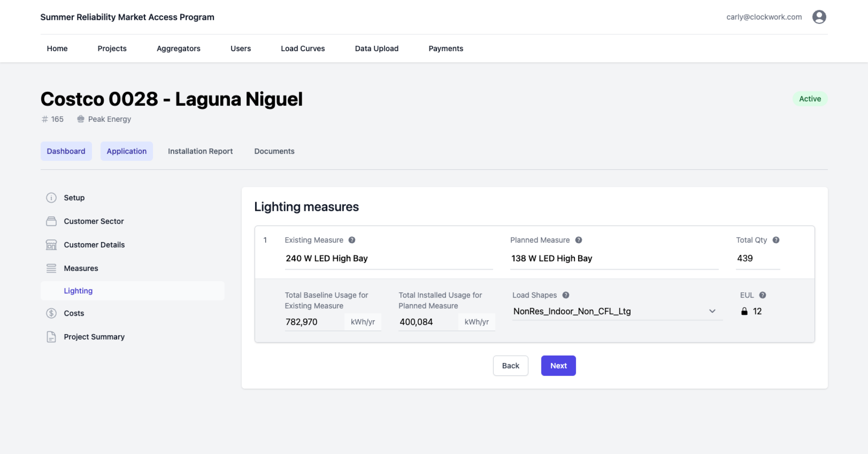868x454 pixels.
Task: Show help for EUL
Action: [762, 295]
